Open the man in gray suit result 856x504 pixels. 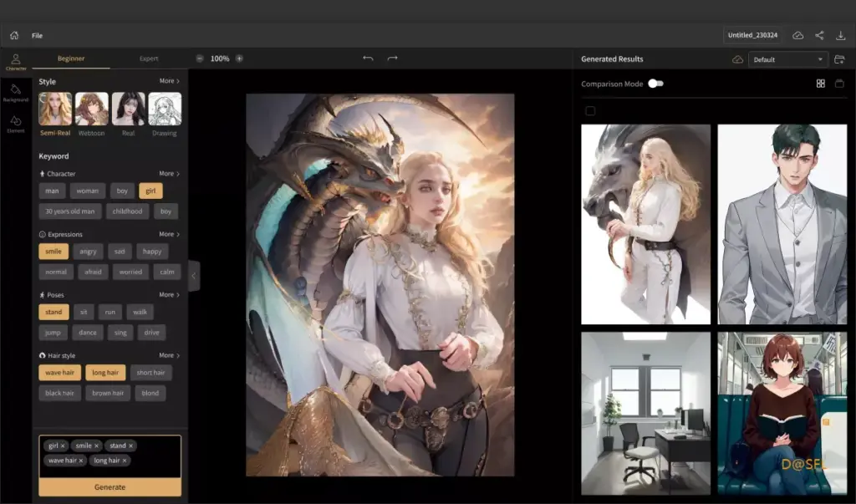[x=782, y=225]
